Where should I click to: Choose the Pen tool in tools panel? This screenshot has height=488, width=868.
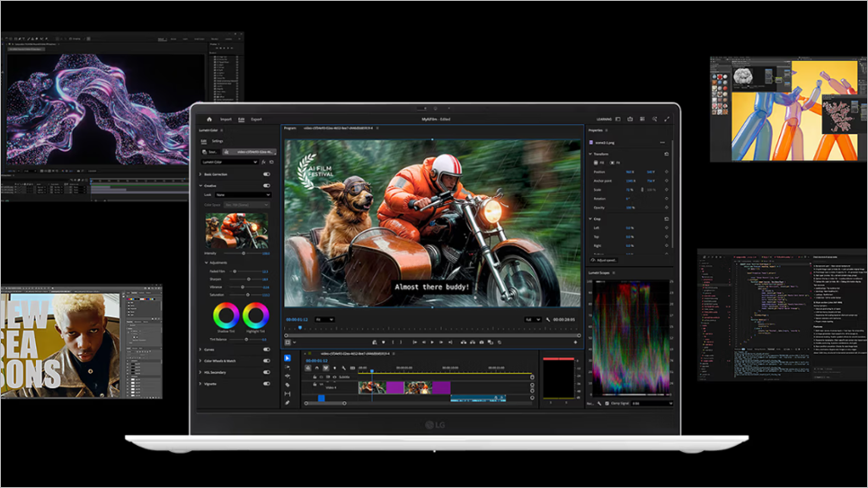[x=288, y=403]
